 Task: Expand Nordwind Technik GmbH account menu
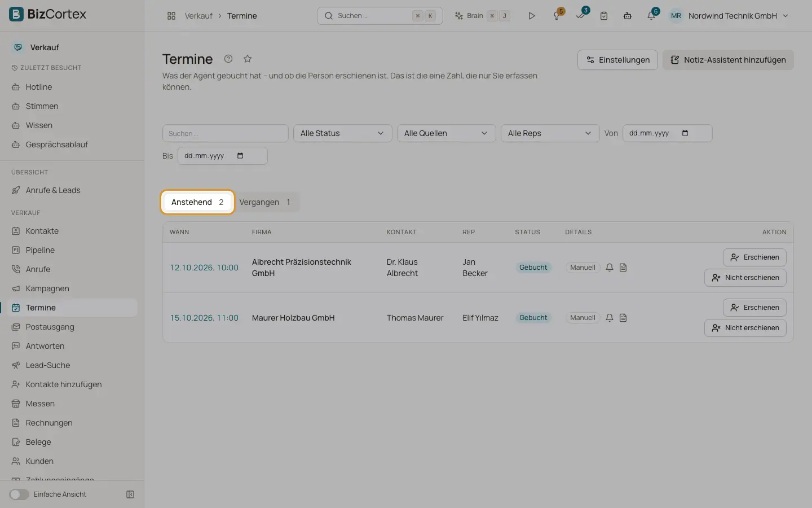coord(729,16)
